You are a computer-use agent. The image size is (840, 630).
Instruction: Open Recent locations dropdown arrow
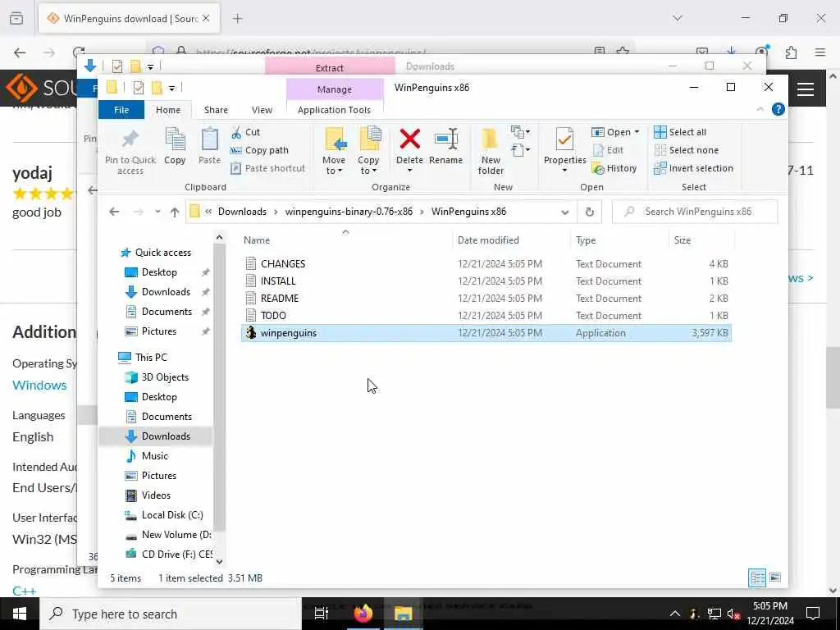coord(157,212)
